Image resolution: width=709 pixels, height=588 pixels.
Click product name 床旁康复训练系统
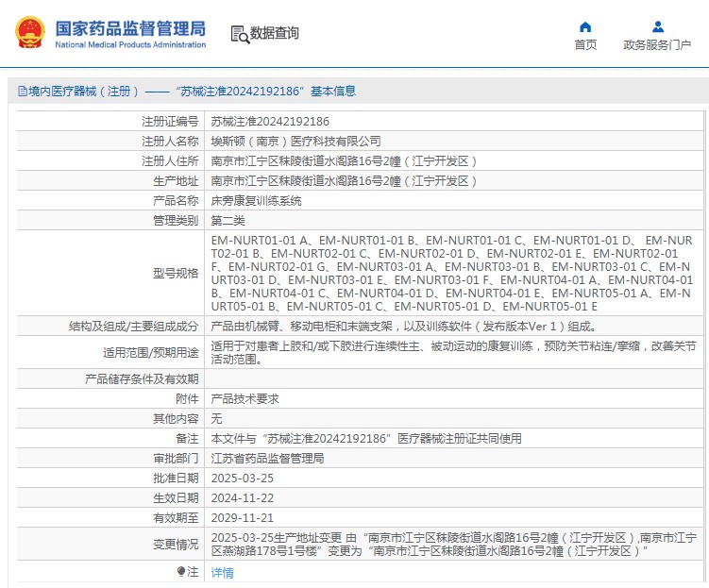pos(256,201)
